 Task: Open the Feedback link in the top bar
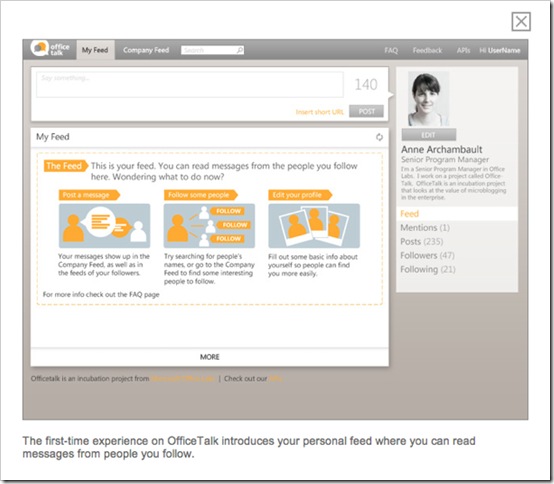click(x=427, y=51)
